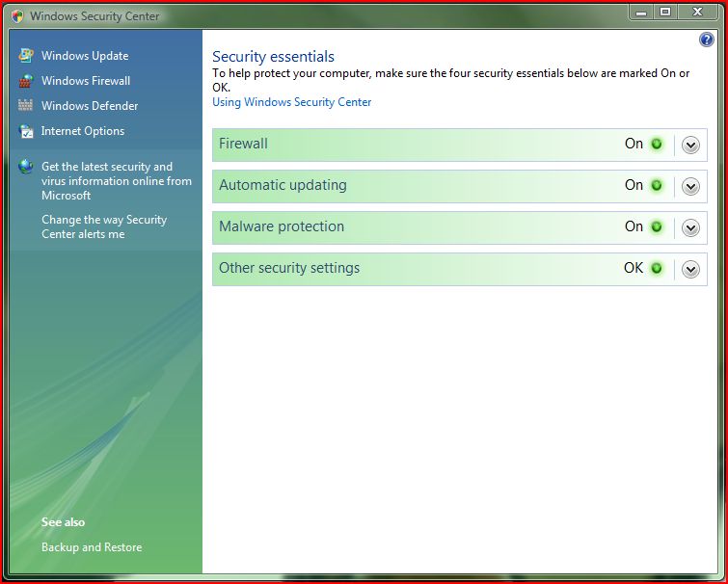This screenshot has width=728, height=584.
Task: Open Windows Firewall link
Action: 86,81
